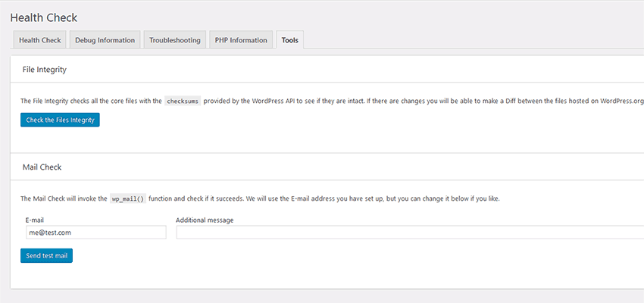Screen dimensions: 644x303
Task: Click the File Integrity section heading
Action: point(45,69)
